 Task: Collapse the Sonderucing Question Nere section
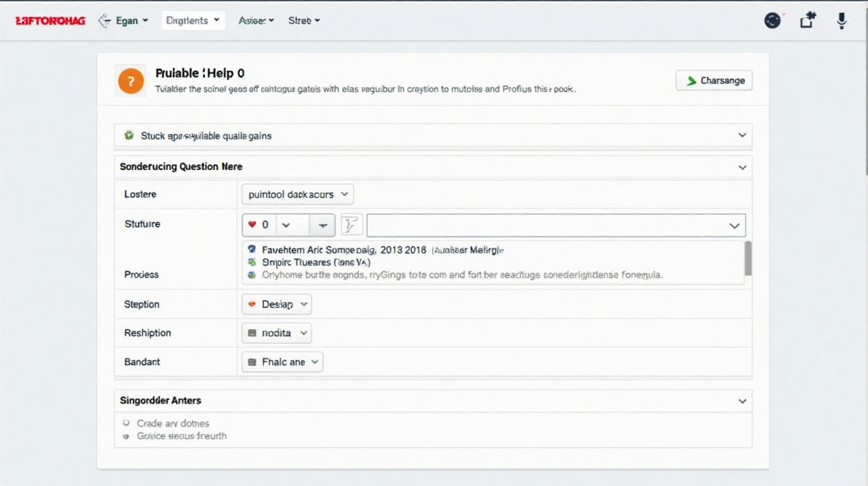(x=742, y=167)
